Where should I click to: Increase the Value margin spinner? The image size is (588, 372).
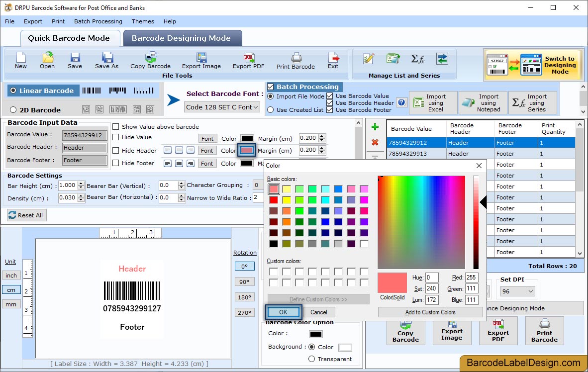click(322, 136)
